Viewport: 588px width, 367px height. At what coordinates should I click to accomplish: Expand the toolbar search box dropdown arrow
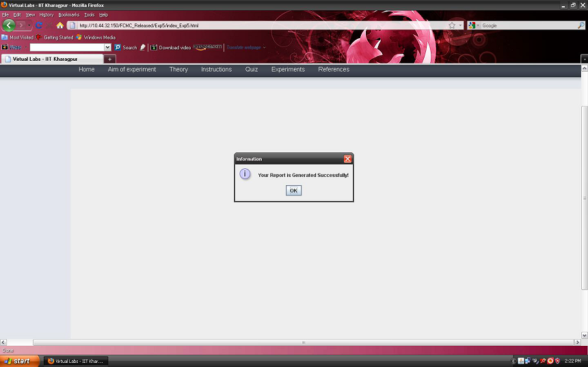click(x=107, y=48)
